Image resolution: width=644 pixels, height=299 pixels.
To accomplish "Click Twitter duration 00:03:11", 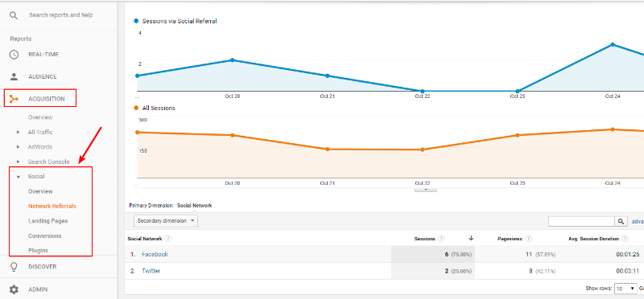I will [x=628, y=271].
